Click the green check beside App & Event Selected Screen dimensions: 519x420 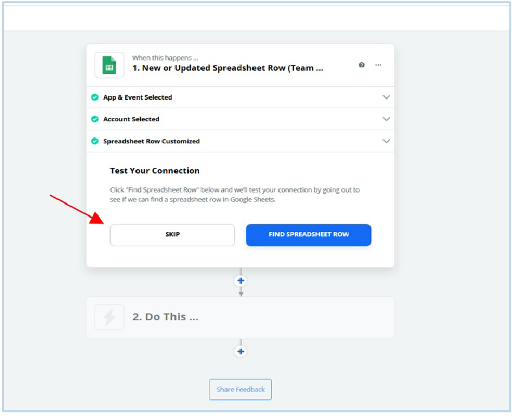[x=95, y=97]
